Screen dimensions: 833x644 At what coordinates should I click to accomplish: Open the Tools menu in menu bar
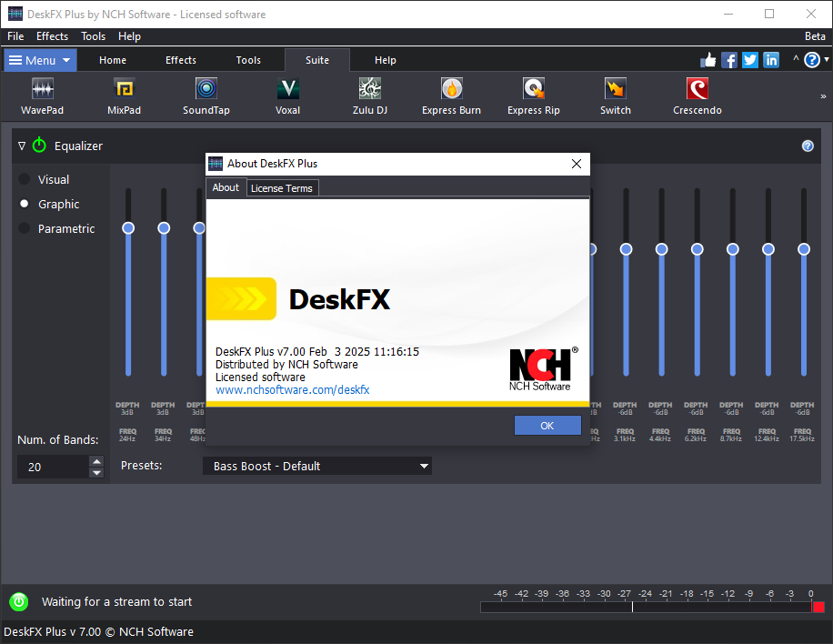(x=93, y=36)
